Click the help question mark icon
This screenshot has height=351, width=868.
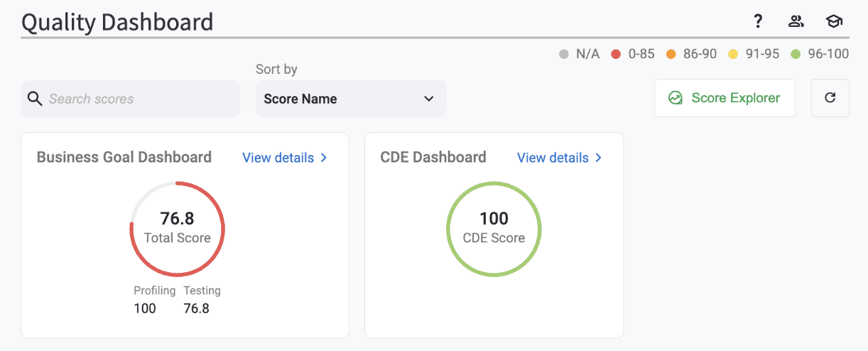tap(758, 21)
